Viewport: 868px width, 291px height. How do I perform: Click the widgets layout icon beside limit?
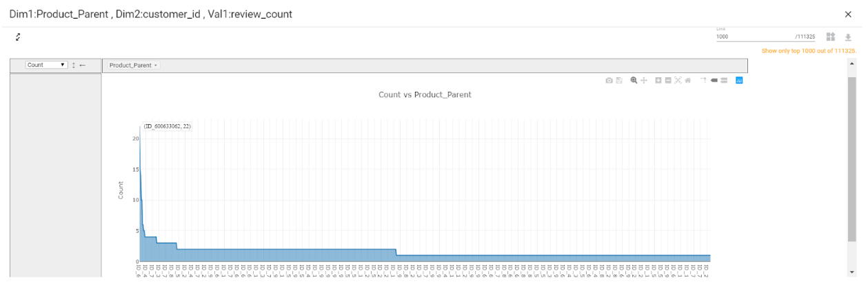point(831,37)
